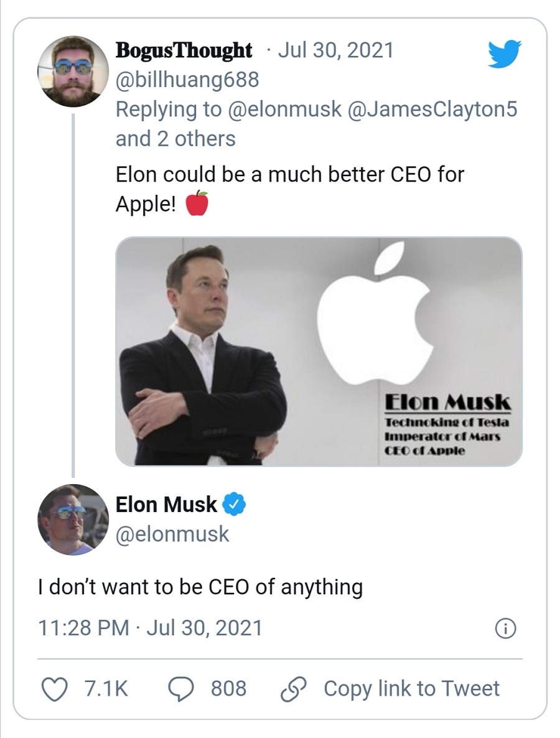Screen dimensions: 560x738
Task: Click the chain link icon
Action: coord(293,689)
